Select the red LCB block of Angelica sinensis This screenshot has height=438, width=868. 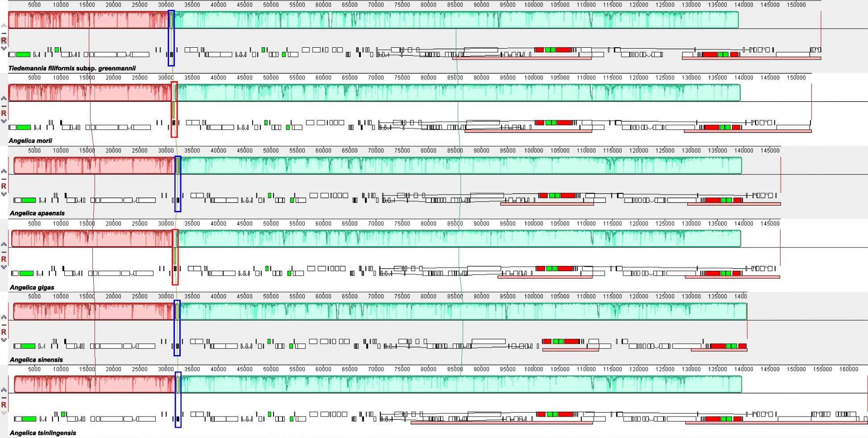(x=94, y=311)
